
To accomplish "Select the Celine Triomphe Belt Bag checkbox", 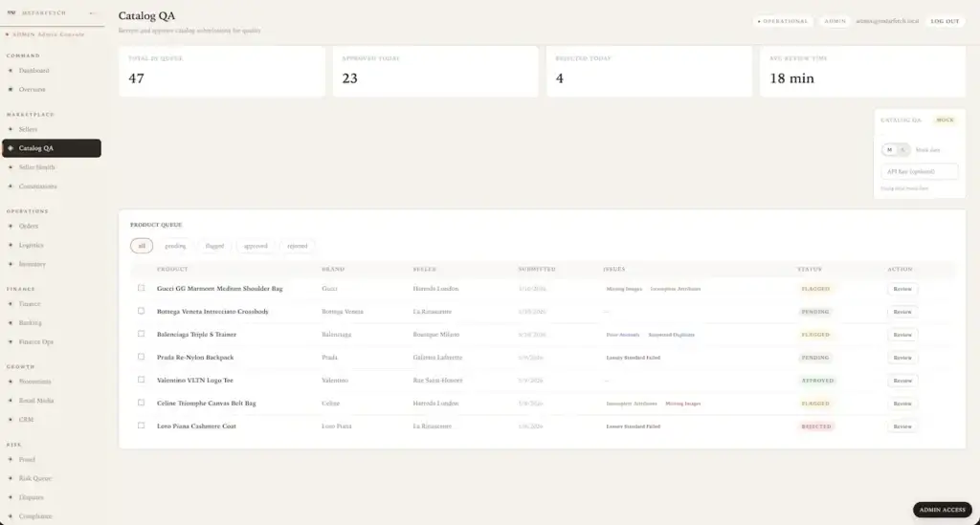I will [142, 403].
